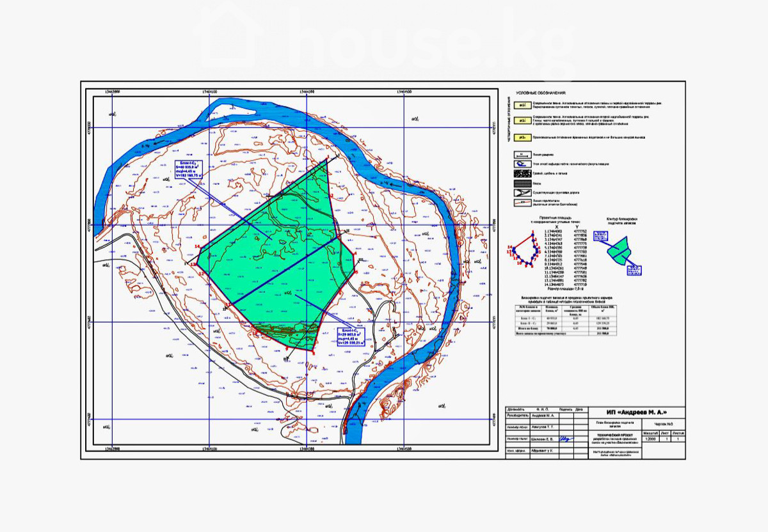Viewport: 768px width, 532px height.
Task: Click the top yellow legend swatch
Action: point(523,104)
